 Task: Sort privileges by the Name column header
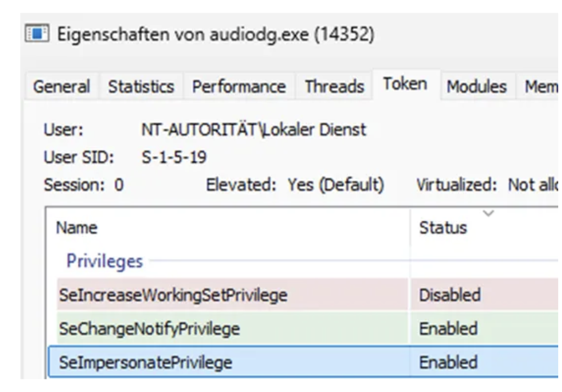coord(77,228)
